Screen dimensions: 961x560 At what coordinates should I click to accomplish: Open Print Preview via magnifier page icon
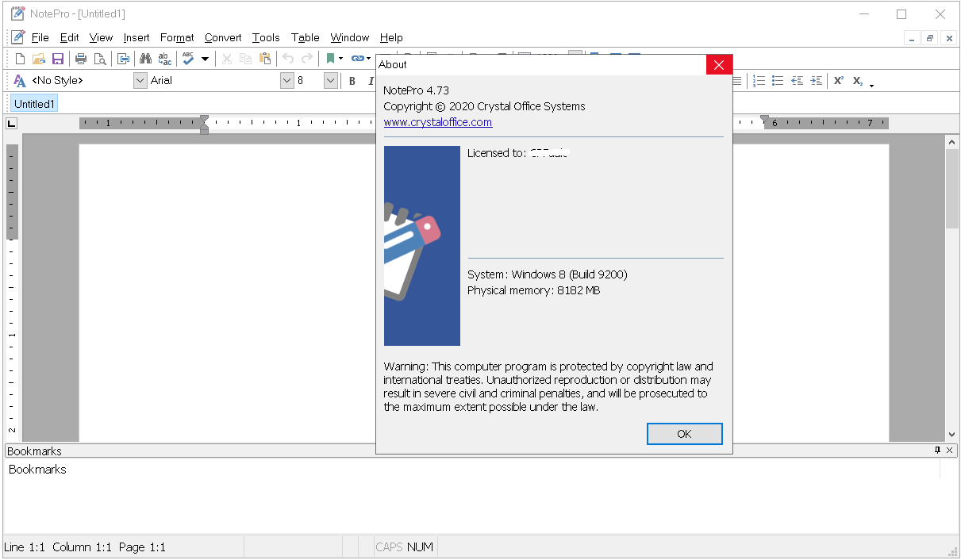[x=100, y=59]
